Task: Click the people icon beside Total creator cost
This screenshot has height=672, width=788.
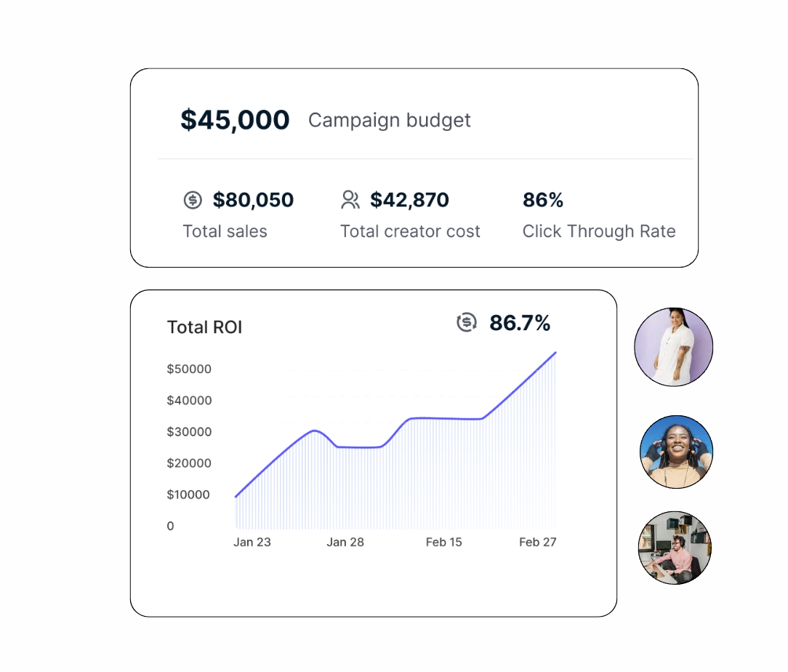Action: (350, 199)
